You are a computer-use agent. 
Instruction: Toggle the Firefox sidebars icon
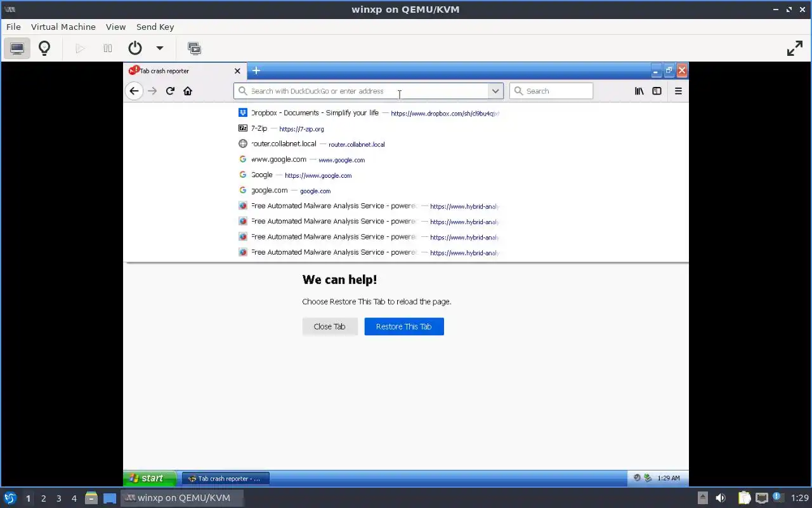tap(657, 91)
